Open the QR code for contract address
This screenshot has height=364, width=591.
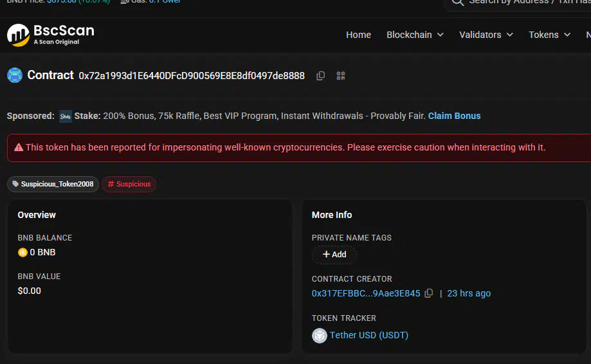point(341,76)
